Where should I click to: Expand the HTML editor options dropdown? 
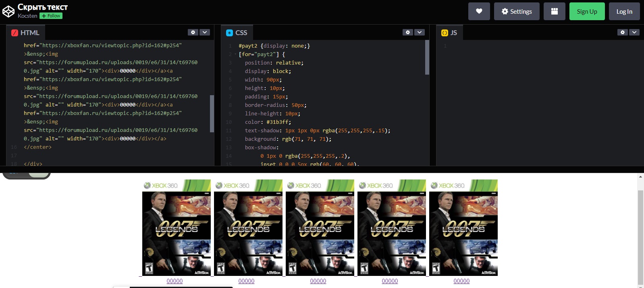[205, 32]
